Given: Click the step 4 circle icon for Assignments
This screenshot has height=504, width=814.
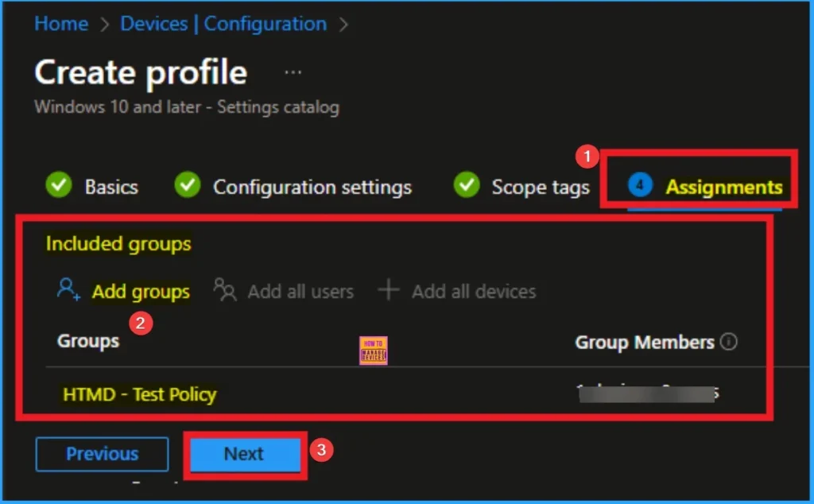Looking at the screenshot, I should click(x=640, y=184).
